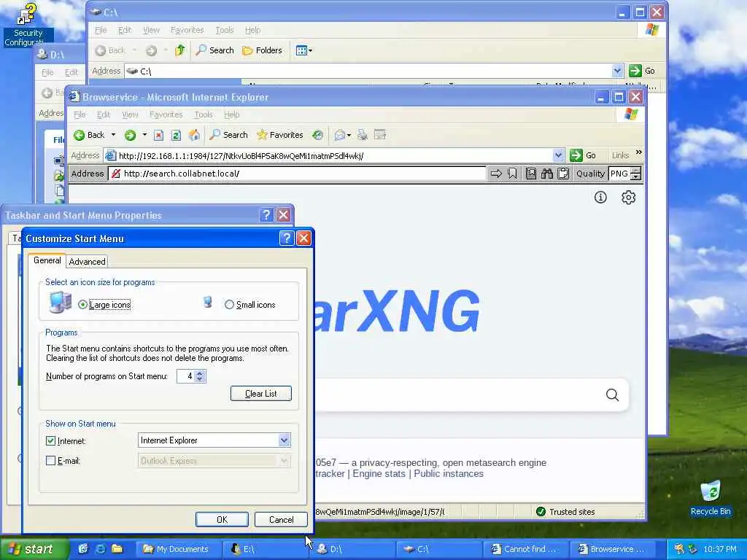The image size is (747, 560).
Task: Click Show Desktop icon in quick launch
Action: coord(83,549)
